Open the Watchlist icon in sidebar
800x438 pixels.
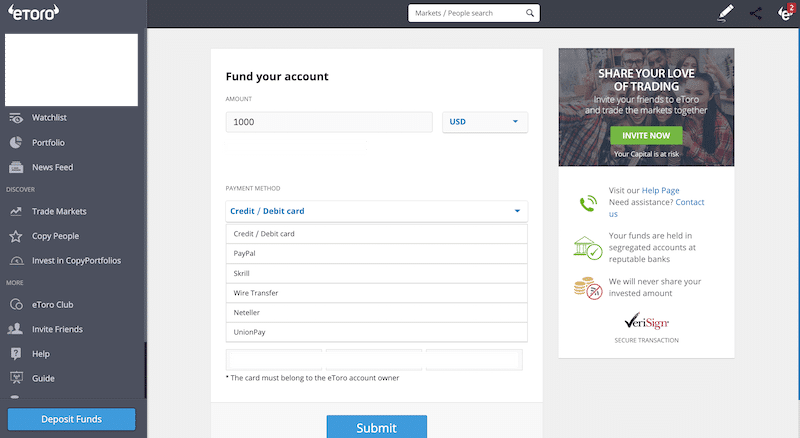16,118
